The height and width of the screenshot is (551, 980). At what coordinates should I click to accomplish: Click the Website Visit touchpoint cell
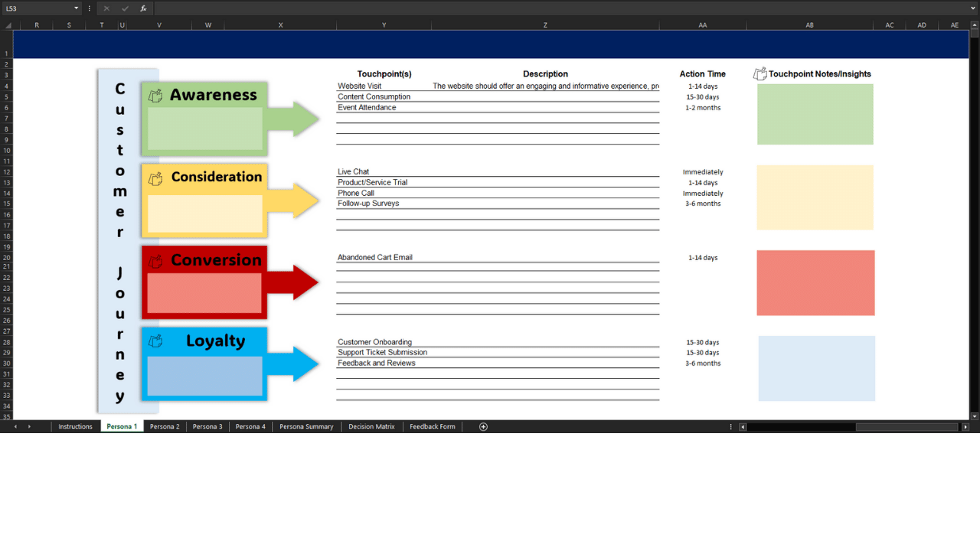click(x=384, y=86)
